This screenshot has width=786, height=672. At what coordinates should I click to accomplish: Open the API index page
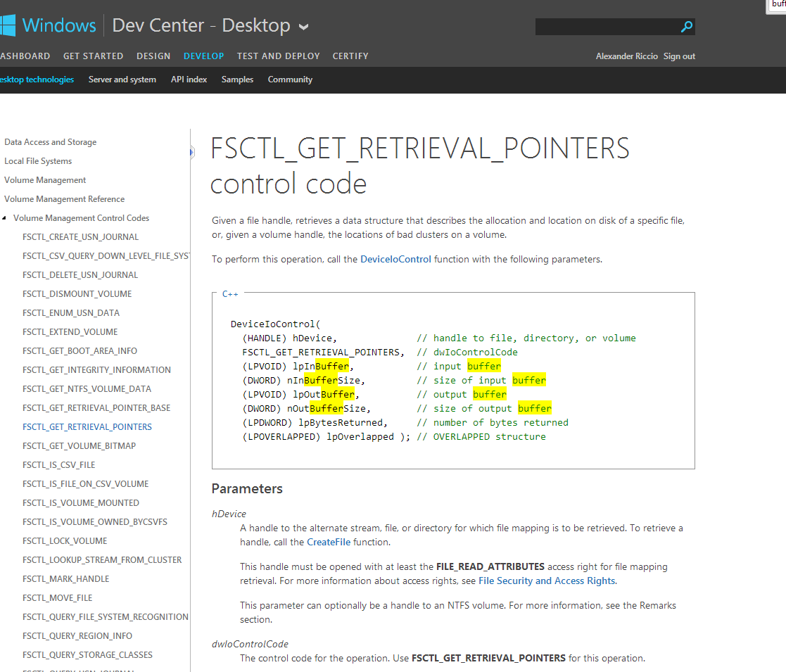pos(189,80)
